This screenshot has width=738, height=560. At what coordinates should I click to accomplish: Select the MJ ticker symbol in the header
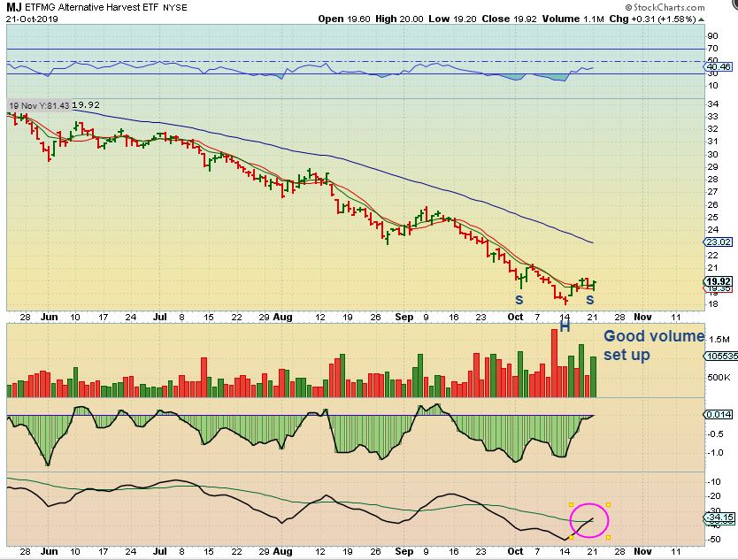(13, 8)
